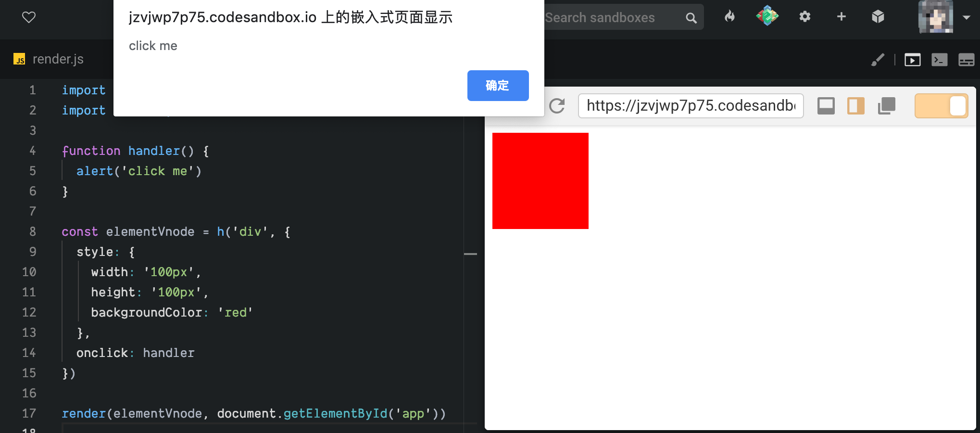Click the red square in preview
Viewport: 980px width, 433px height.
(540, 181)
